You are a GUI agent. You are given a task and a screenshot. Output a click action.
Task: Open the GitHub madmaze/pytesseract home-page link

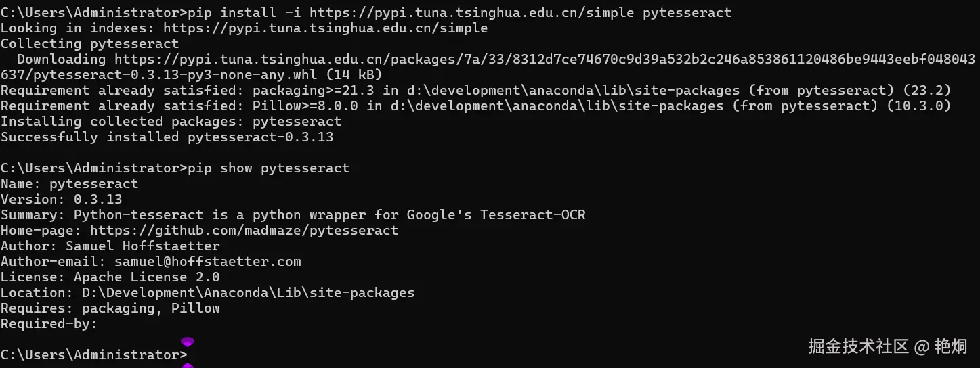pyautogui.click(x=244, y=230)
